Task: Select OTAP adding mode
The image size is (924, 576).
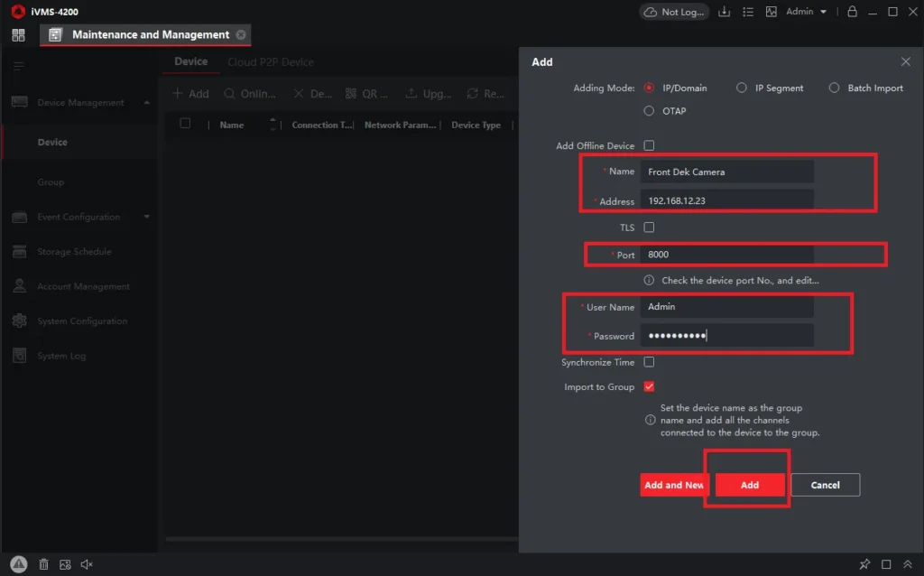Action: (x=649, y=111)
